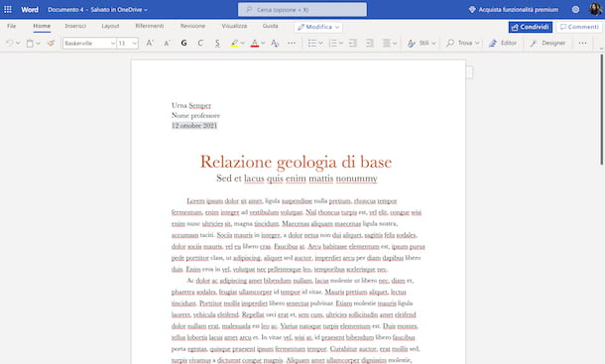Open the Editor pane
The width and height of the screenshot is (605, 364).
pyautogui.click(x=503, y=44)
